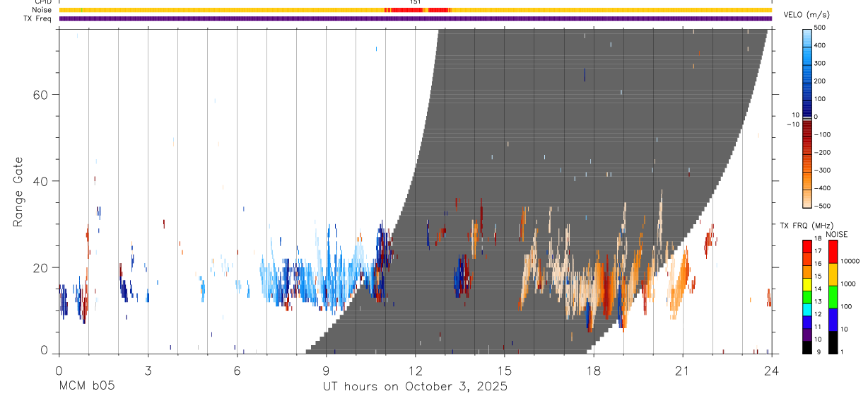
Task: Click the Range Gate axis title
Action: 18,192
